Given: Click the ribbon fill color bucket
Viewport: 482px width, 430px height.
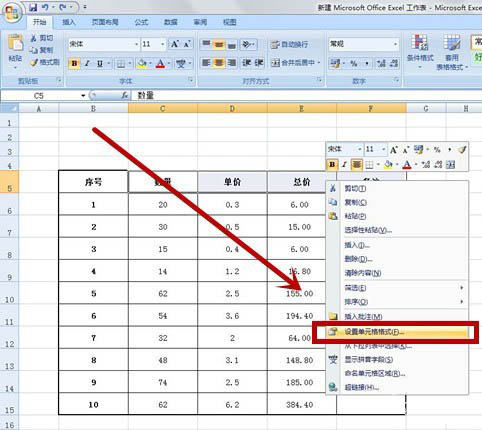Looking at the screenshot, I should 142,63.
